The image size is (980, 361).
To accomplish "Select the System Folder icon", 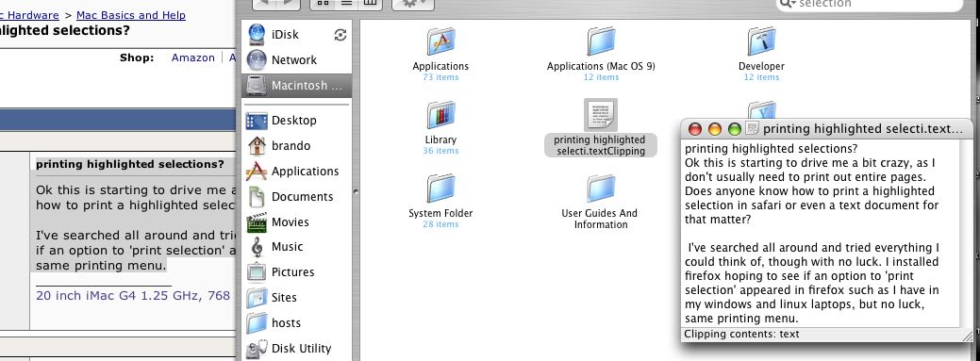I will (x=440, y=189).
